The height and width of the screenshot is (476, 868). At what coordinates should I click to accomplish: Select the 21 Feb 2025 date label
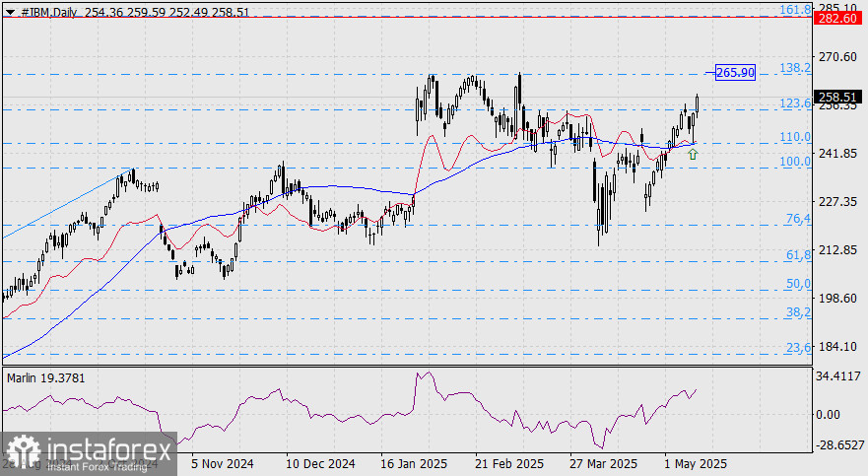pos(509,464)
